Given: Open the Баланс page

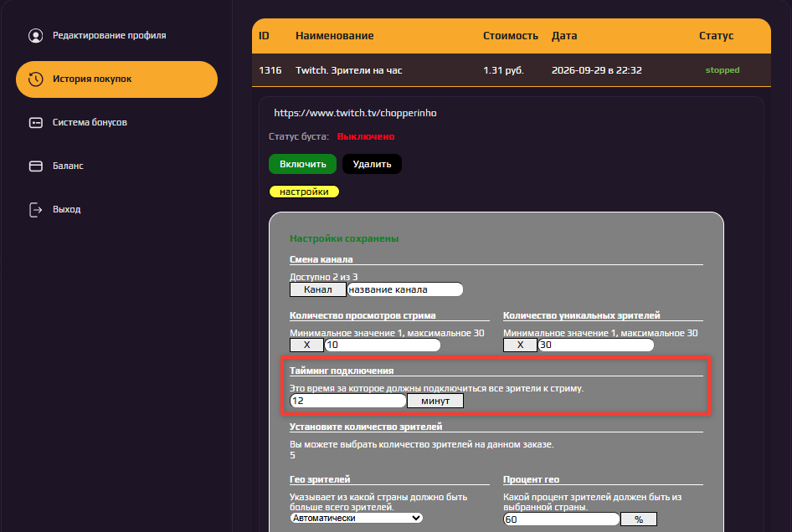Looking at the screenshot, I should click(116, 166).
